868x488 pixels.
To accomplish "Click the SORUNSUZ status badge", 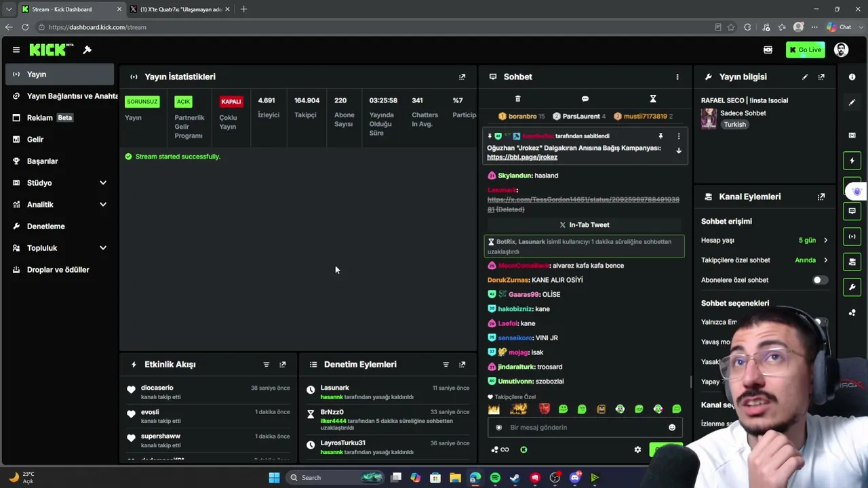I will 142,102.
